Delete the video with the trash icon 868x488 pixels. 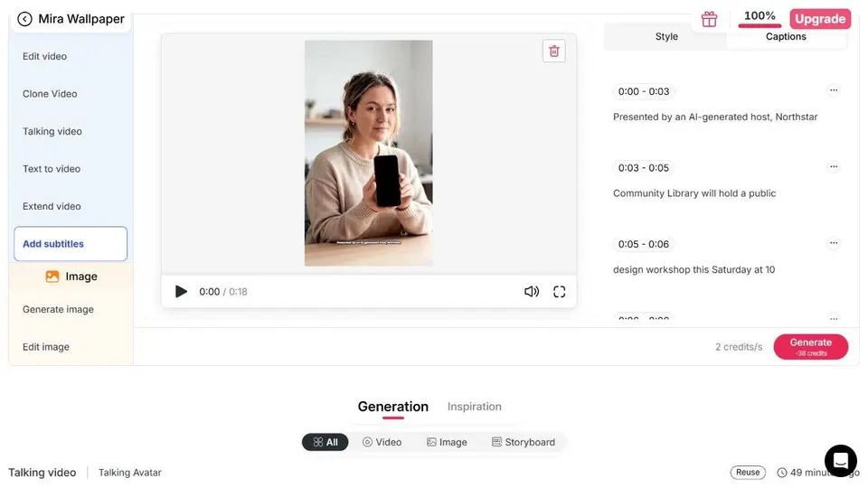[x=553, y=52]
